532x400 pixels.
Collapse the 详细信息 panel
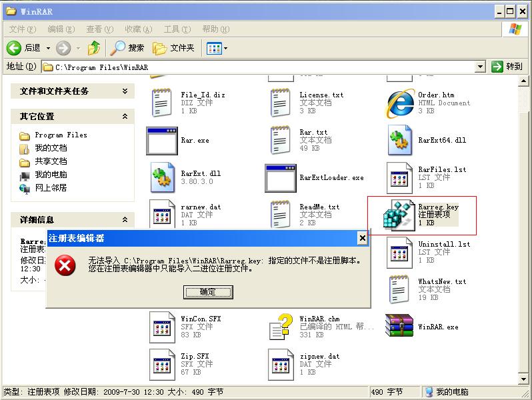[x=125, y=219]
